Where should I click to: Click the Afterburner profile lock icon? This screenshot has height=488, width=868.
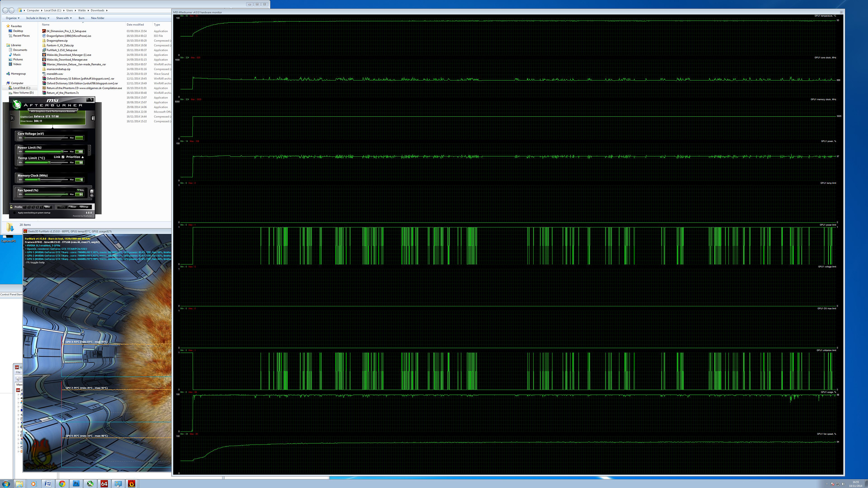click(x=11, y=207)
